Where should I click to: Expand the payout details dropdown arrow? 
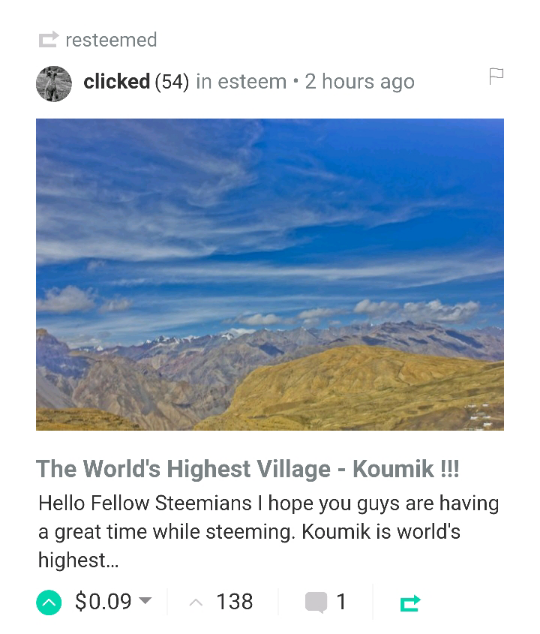[x=145, y=600]
